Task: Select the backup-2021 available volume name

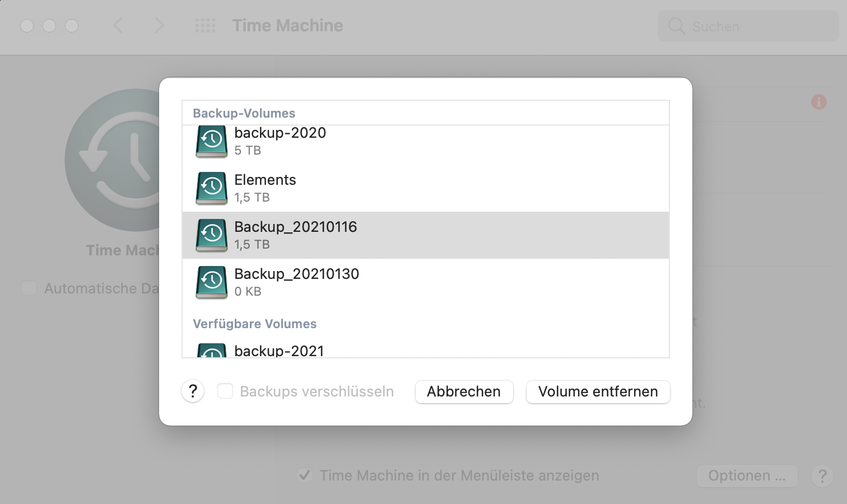Action: tap(279, 351)
